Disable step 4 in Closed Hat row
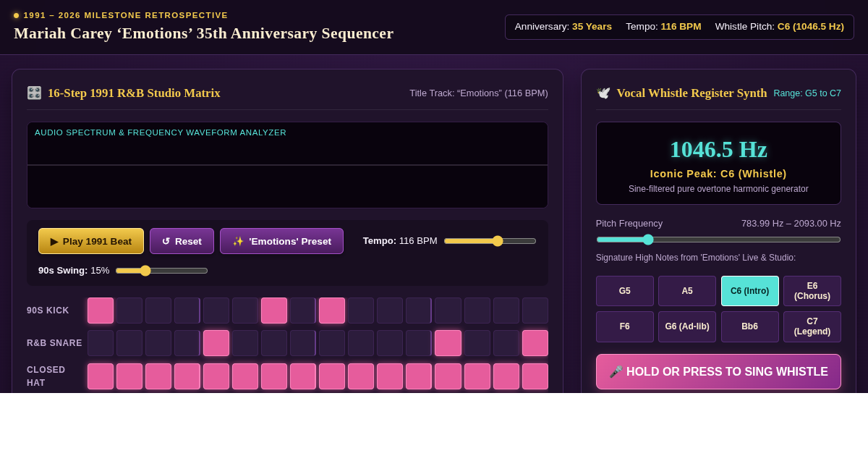 (x=187, y=376)
